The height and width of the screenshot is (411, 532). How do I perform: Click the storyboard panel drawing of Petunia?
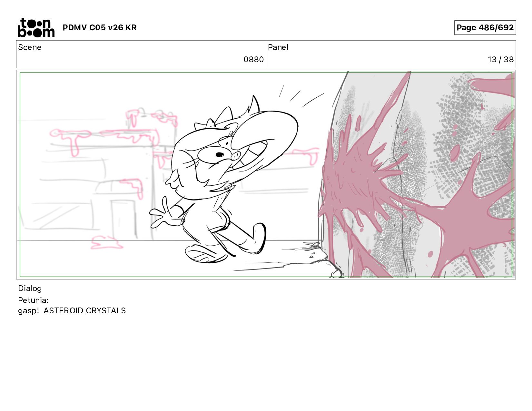click(266, 174)
